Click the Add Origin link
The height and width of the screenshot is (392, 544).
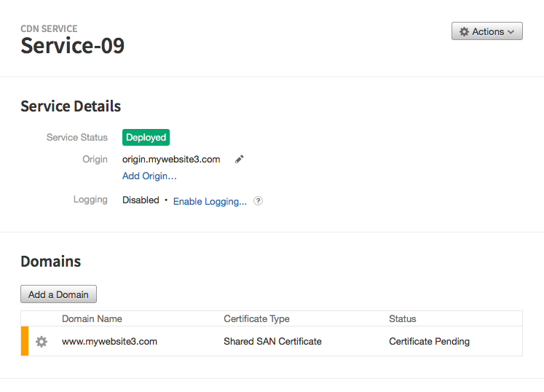149,176
